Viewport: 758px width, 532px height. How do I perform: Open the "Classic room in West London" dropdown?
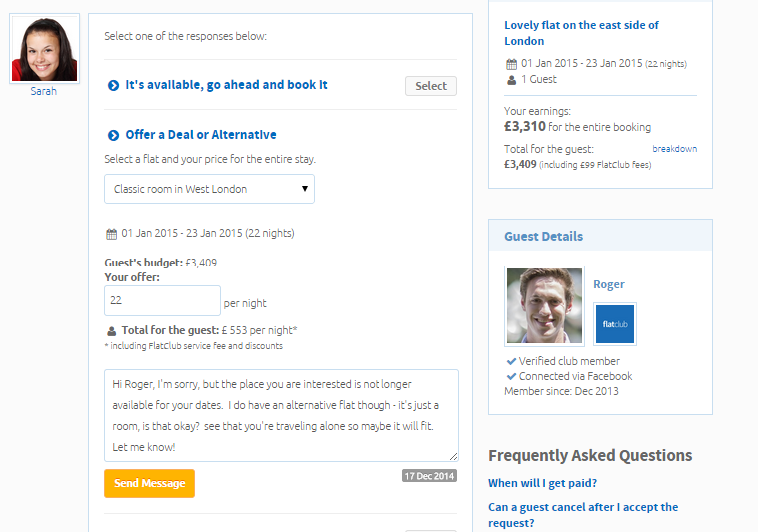[x=209, y=189]
